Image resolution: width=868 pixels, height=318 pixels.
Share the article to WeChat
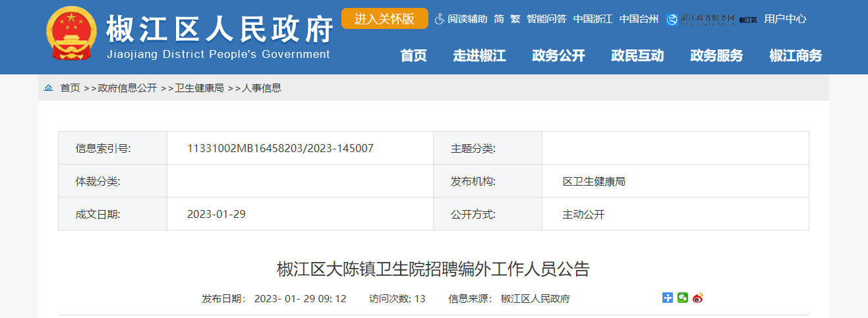(x=683, y=298)
